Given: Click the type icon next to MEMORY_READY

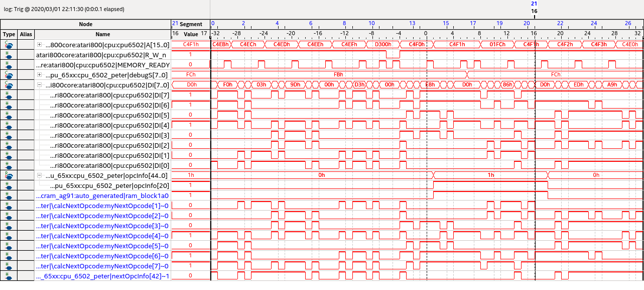Looking at the screenshot, I should coord(9,65).
